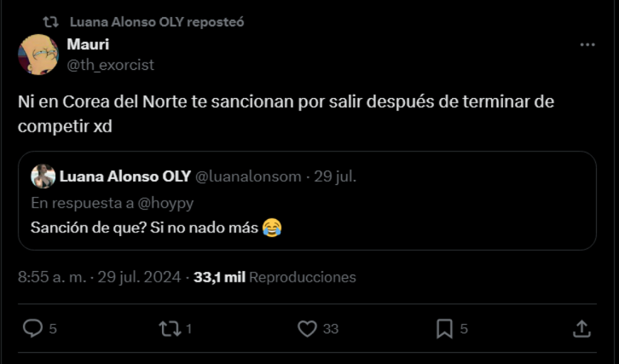Open the share icon in the action bar

click(581, 328)
